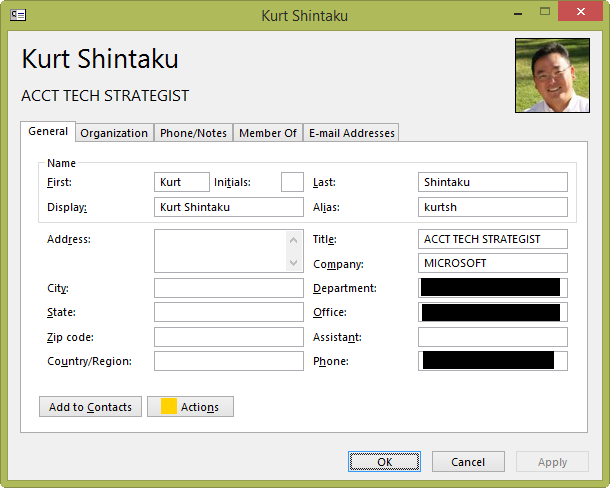610x488 pixels.
Task: Select the Member Of tab
Action: tap(267, 133)
